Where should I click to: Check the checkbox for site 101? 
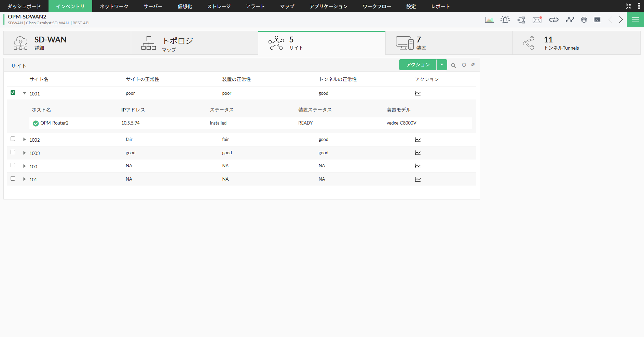point(13,179)
